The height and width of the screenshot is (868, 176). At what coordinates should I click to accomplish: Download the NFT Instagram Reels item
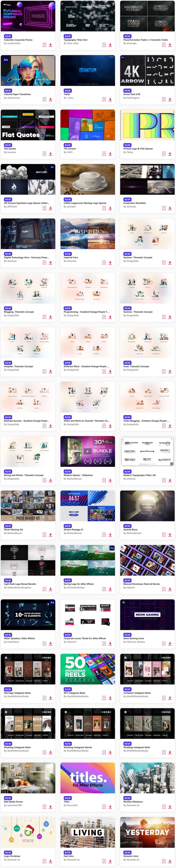click(110, 698)
